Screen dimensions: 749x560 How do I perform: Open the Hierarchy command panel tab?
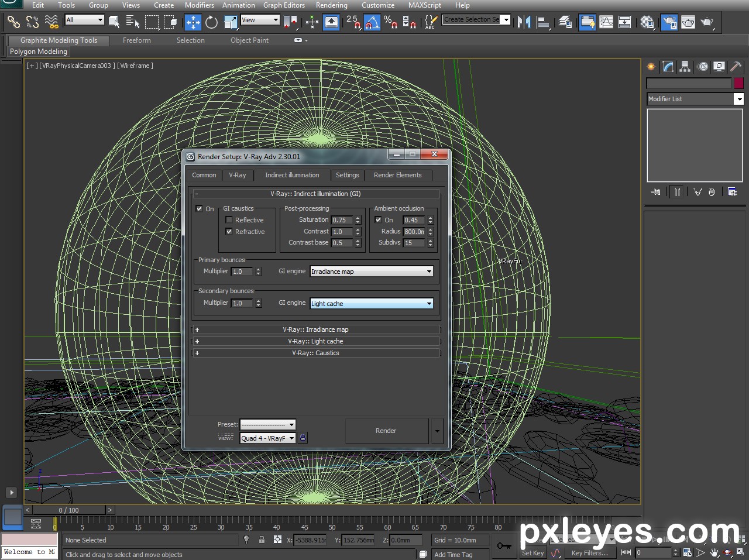click(x=685, y=67)
